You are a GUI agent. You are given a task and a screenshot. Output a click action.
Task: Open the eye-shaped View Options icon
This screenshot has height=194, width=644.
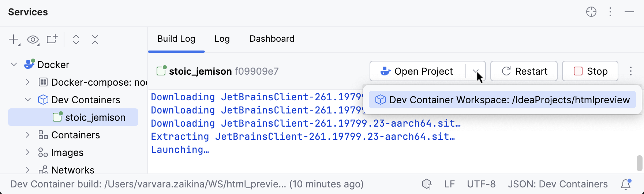pos(33,40)
